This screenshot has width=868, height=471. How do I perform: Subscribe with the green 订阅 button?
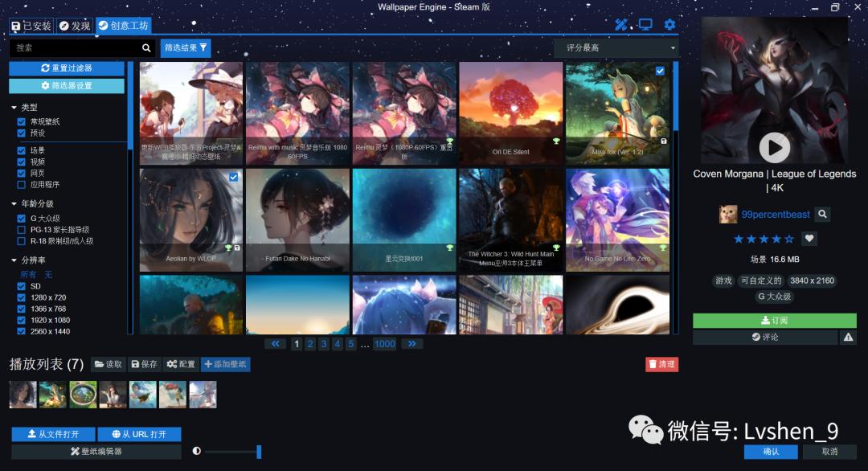(775, 321)
